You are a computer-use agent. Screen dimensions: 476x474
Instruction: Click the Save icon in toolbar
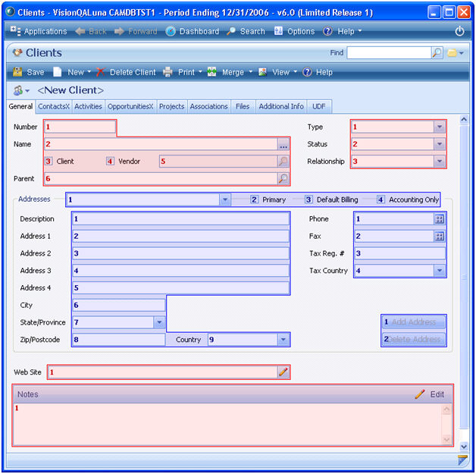pos(17,72)
